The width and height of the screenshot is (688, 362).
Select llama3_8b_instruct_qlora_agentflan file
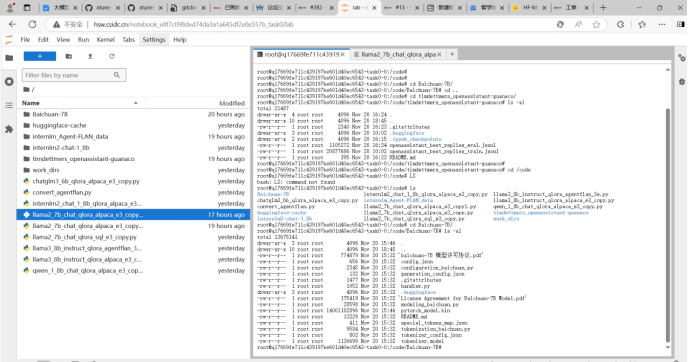(x=133, y=248)
